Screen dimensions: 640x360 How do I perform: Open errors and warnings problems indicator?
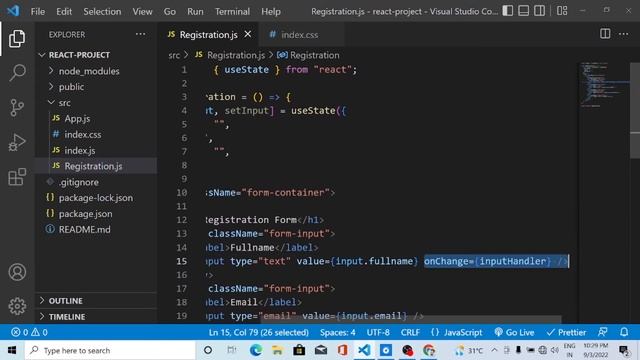tap(29, 332)
